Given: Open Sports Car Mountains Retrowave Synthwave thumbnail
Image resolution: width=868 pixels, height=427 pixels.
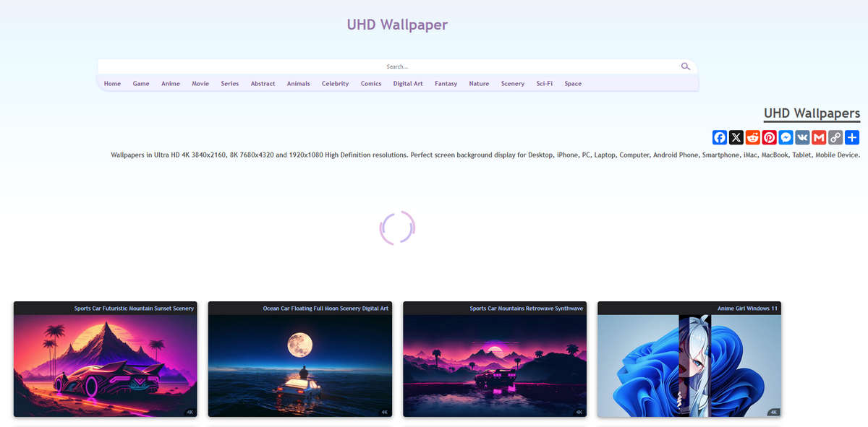Looking at the screenshot, I should (494, 366).
